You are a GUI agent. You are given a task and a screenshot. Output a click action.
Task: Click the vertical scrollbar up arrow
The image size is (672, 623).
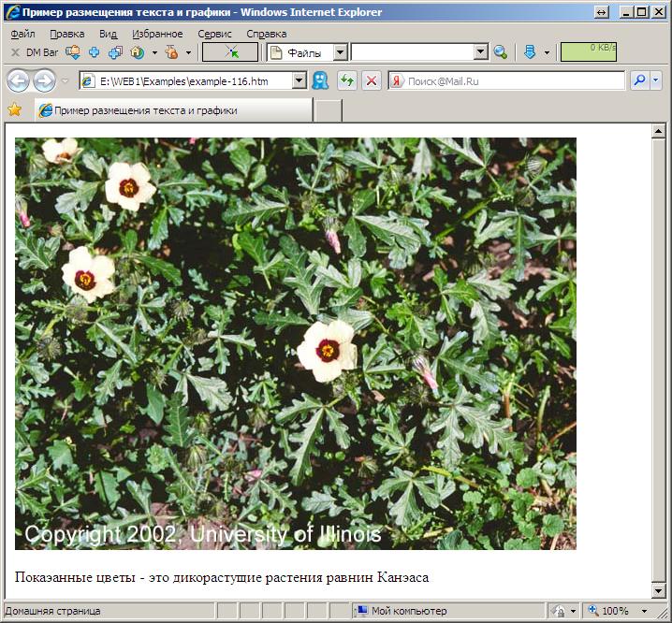click(x=658, y=131)
